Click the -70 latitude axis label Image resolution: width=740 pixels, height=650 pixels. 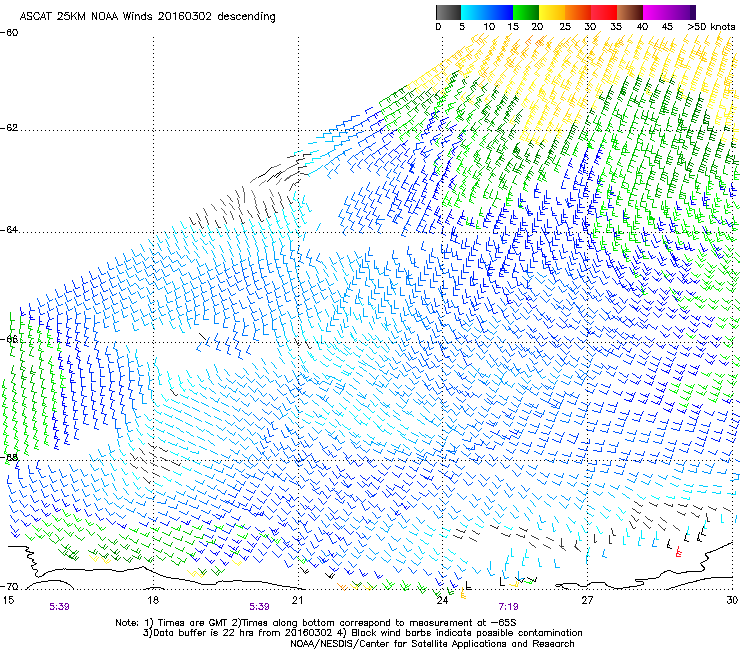pos(9,587)
